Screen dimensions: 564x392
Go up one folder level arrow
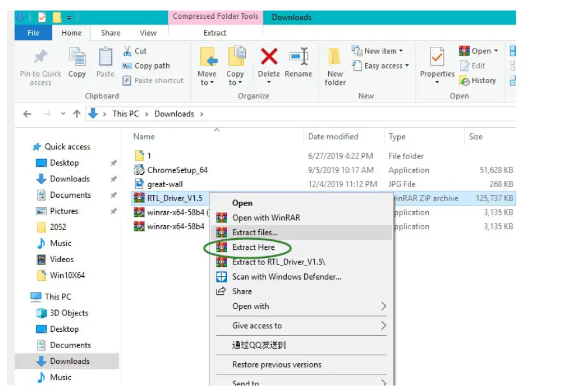77,114
